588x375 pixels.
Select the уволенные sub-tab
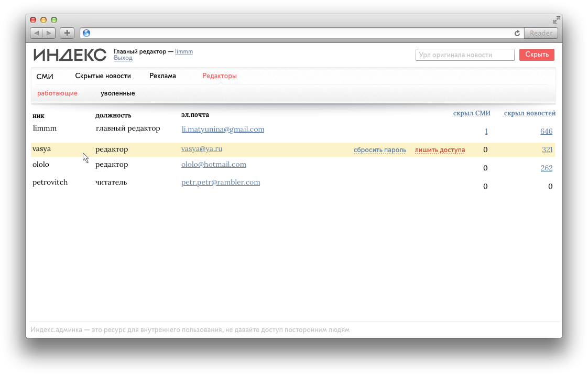tap(117, 93)
